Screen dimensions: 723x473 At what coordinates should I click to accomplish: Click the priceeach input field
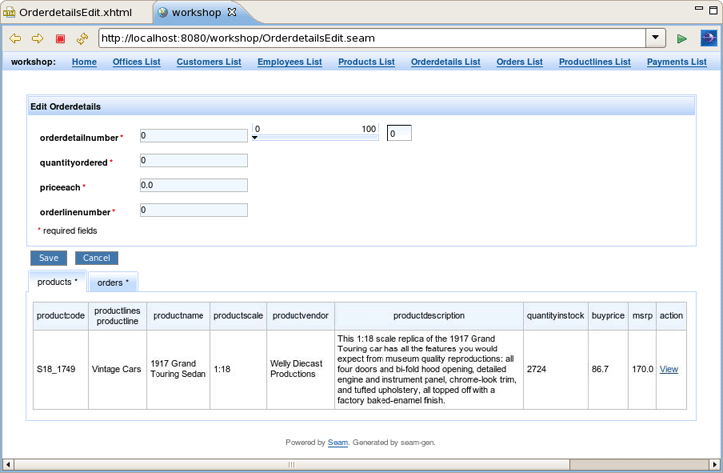(194, 185)
